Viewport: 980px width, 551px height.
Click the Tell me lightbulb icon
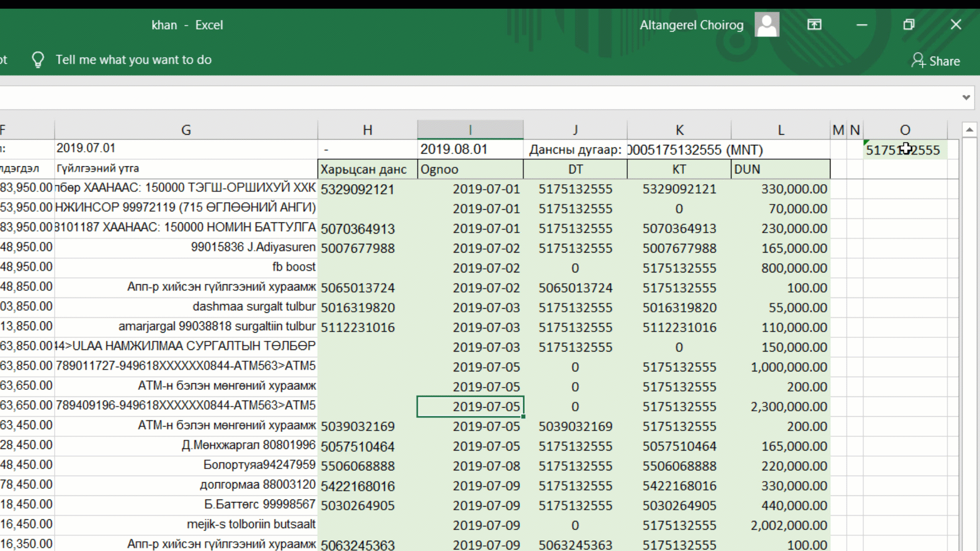[38, 60]
